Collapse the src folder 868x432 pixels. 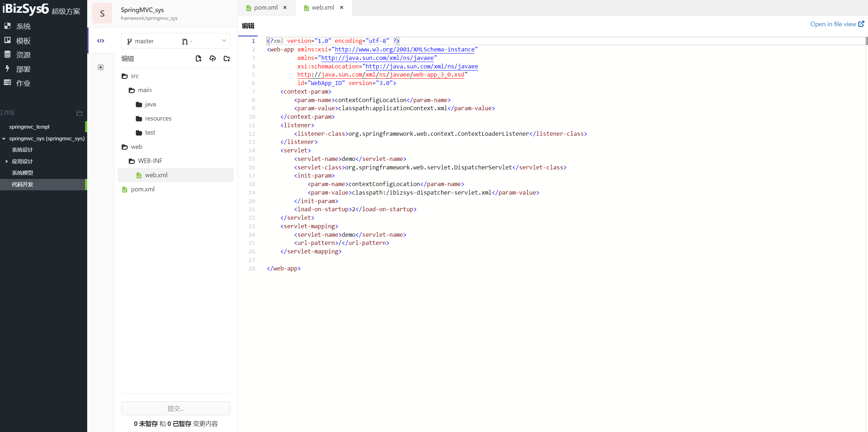(x=124, y=76)
